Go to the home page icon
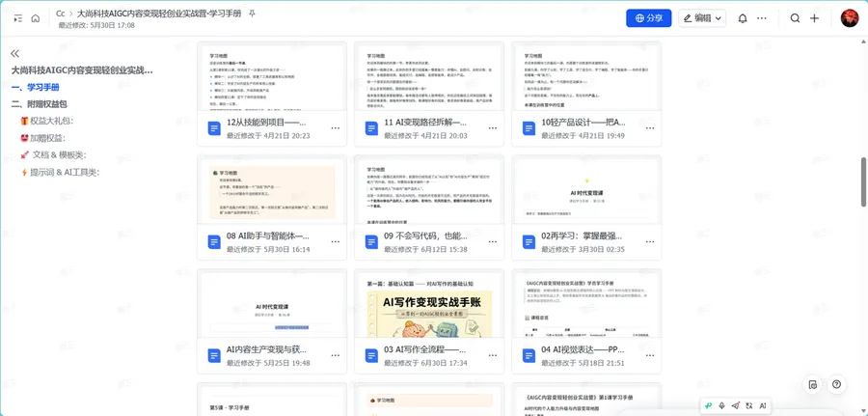Image resolution: width=868 pixels, height=416 pixels. (x=36, y=18)
